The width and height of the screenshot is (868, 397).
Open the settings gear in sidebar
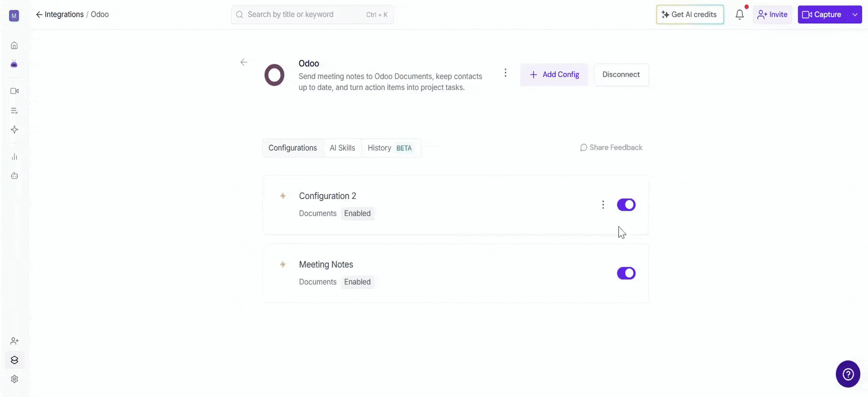tap(14, 379)
